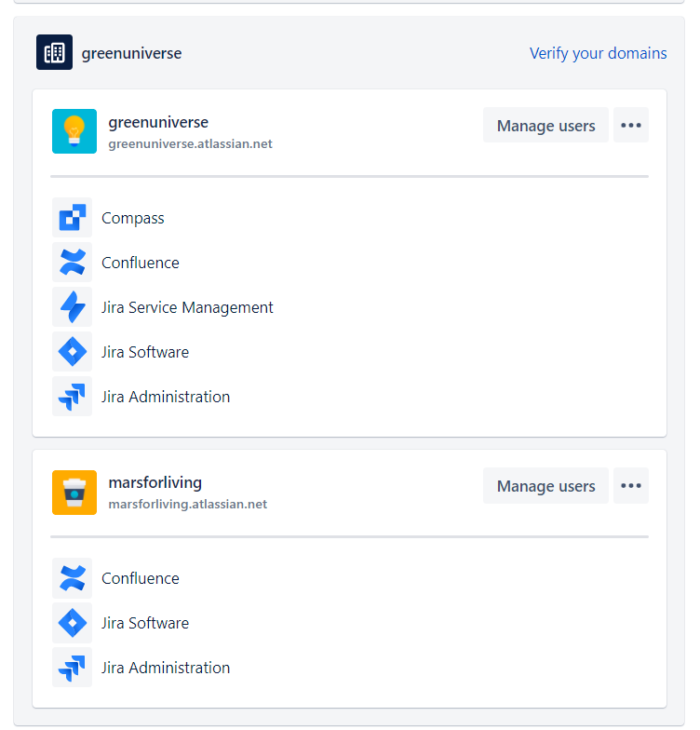Click Manage users for greenuniverse
The height and width of the screenshot is (730, 700).
[545, 125]
